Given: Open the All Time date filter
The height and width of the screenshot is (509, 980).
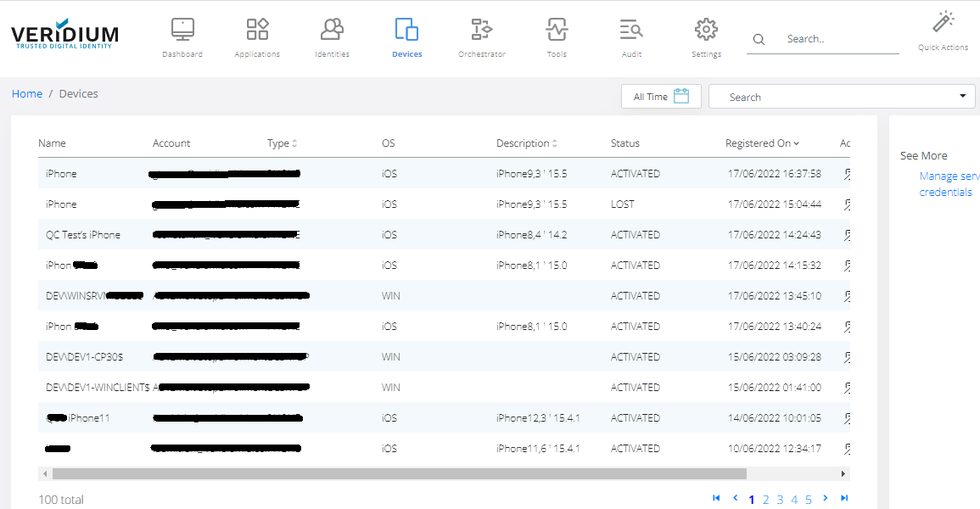Looking at the screenshot, I should click(661, 97).
